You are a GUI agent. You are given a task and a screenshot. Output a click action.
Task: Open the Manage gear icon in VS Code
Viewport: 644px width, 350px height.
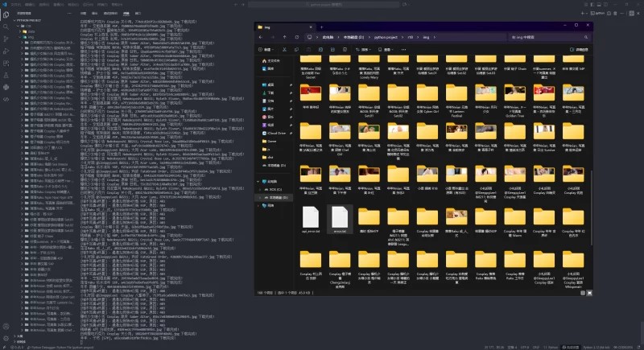[x=6, y=336]
